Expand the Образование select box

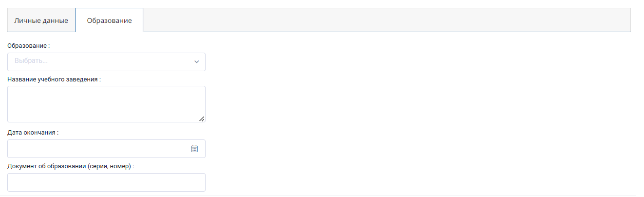106,62
